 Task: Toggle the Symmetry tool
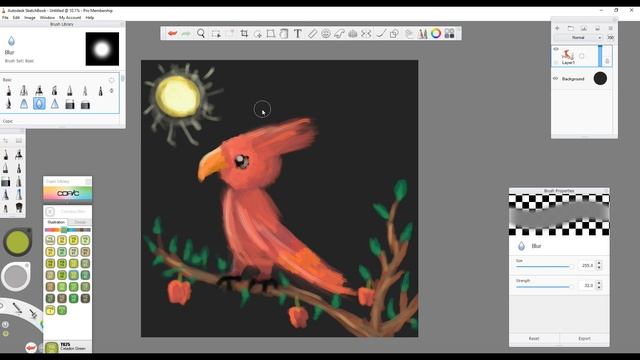pos(366,33)
